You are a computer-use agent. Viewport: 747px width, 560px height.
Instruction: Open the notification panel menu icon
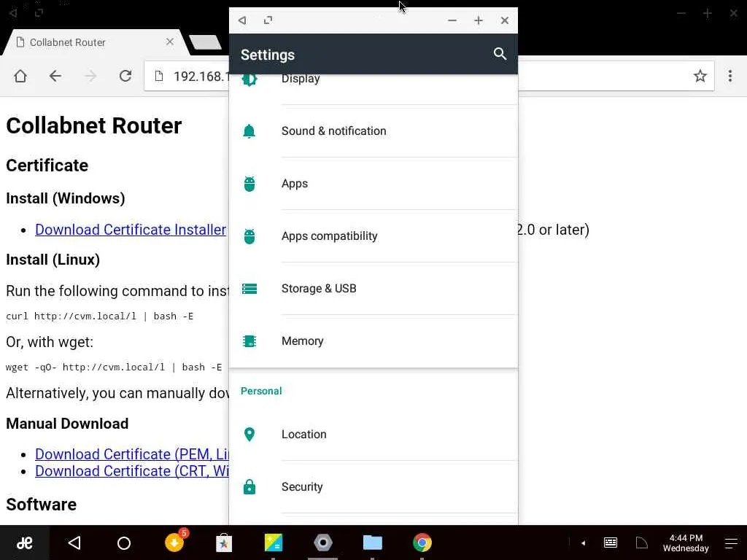point(731,542)
